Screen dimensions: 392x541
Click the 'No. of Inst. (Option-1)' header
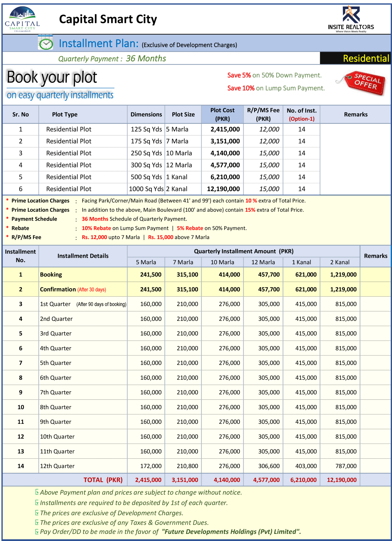tap(302, 115)
